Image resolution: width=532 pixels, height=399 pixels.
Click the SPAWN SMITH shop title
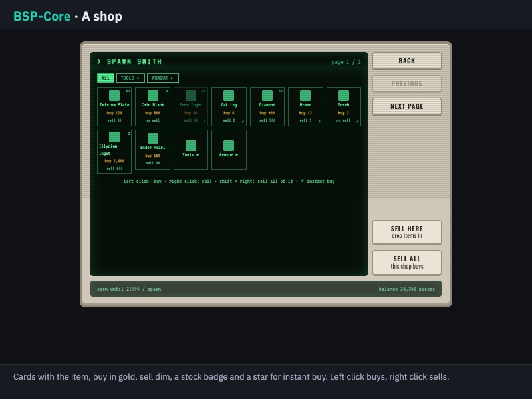pos(134,61)
